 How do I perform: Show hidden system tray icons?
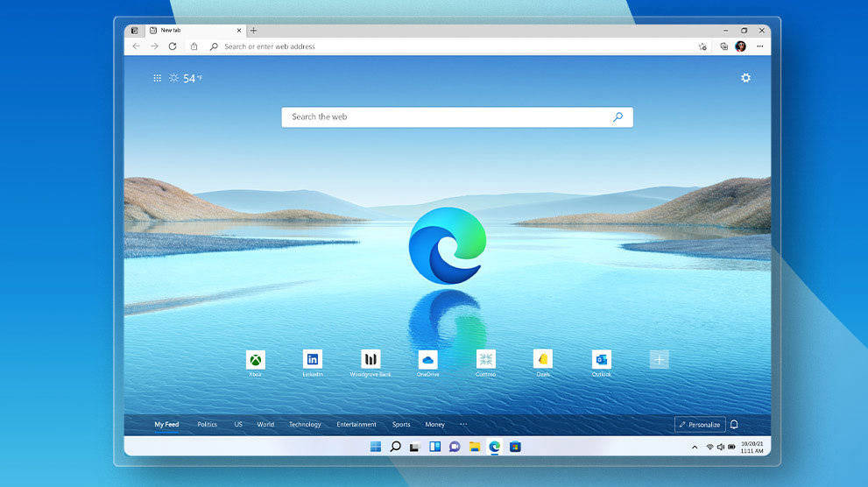(695, 447)
